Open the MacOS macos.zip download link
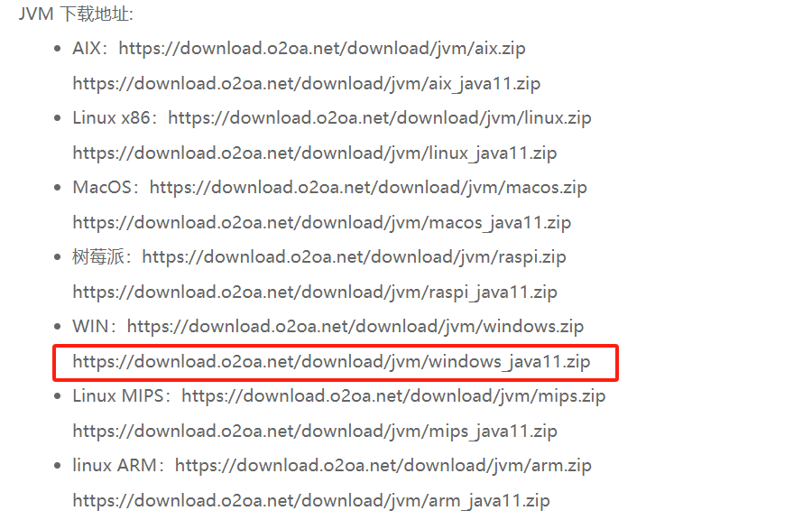 [x=368, y=188]
